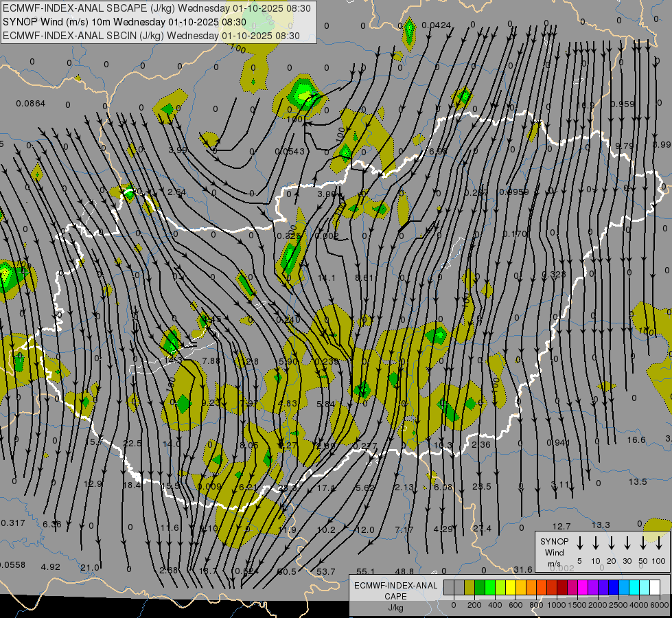This screenshot has height=618, width=672.
Task: Click the white 6000 J/kg legend swatch
Action: point(655,588)
